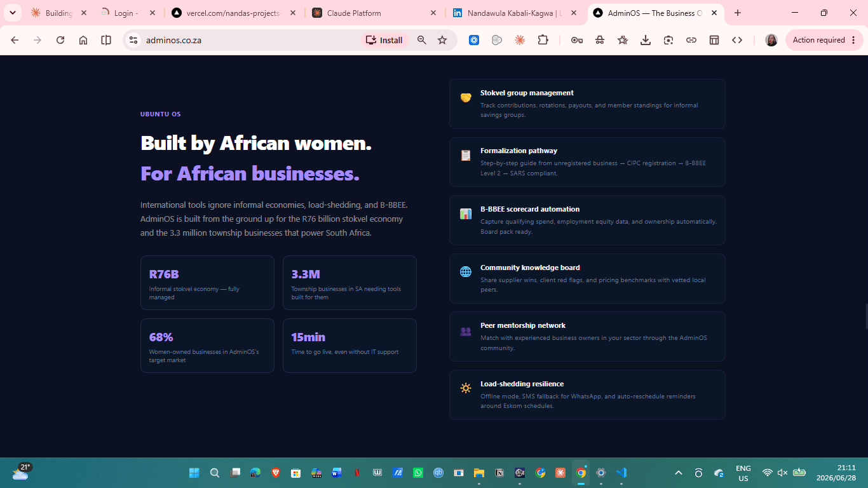868x488 pixels.
Task: Open the blue gear extension icon
Action: pyautogui.click(x=474, y=40)
